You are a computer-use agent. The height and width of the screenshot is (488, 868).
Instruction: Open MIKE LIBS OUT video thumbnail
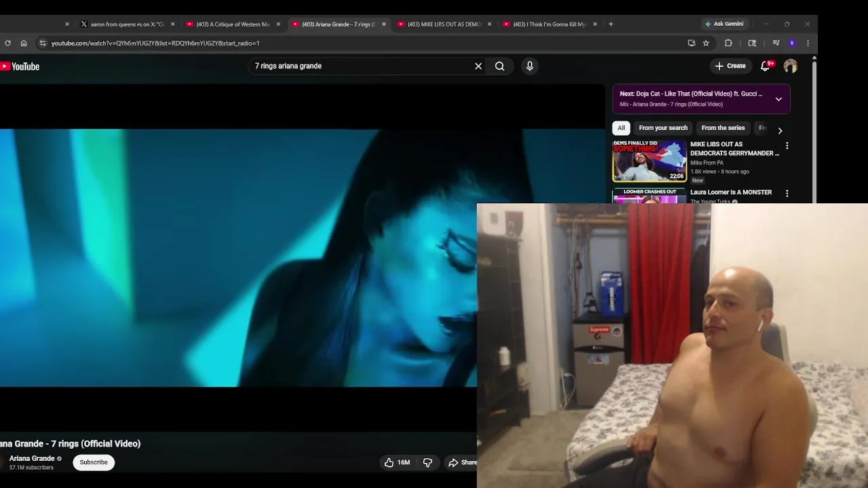[650, 161]
